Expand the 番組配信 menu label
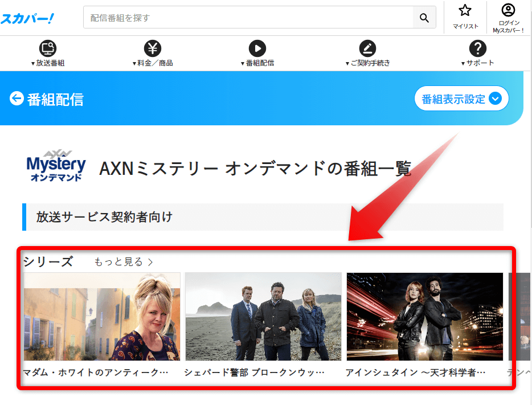 pyautogui.click(x=257, y=63)
